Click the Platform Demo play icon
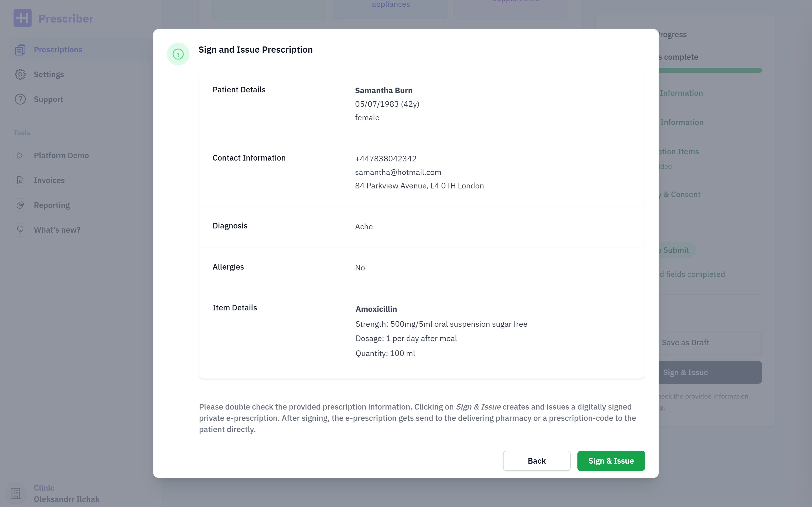Viewport: 812px width, 507px height. [20, 155]
